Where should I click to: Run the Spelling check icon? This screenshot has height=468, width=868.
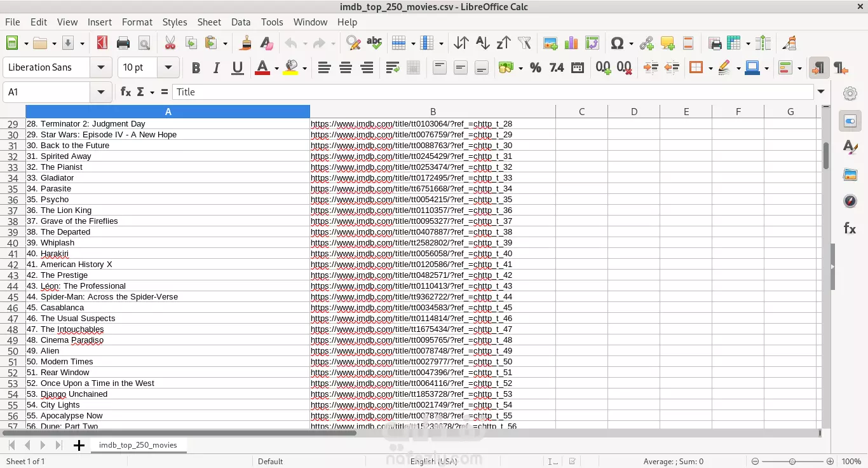pyautogui.click(x=374, y=43)
